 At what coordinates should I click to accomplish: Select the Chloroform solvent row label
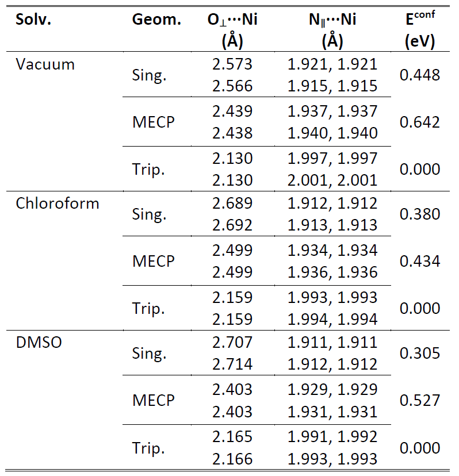pyautogui.click(x=58, y=204)
